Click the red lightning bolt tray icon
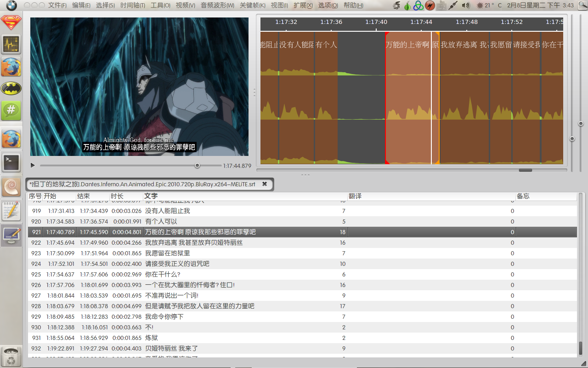Image resolution: width=588 pixels, height=368 pixels. click(x=430, y=6)
